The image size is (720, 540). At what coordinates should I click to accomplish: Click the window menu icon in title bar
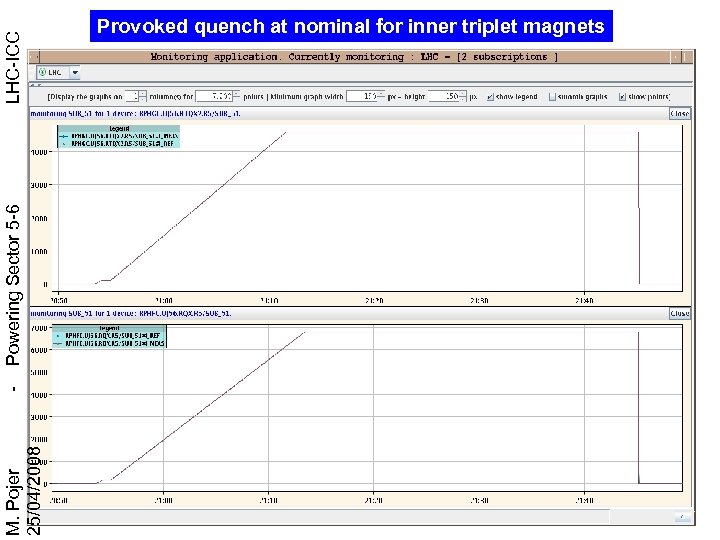pos(34,57)
